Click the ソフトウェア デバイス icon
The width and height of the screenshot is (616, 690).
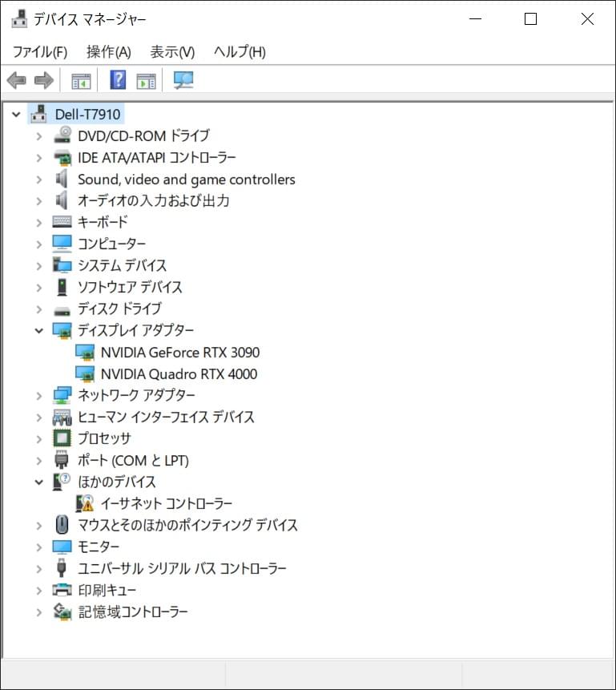coord(62,286)
